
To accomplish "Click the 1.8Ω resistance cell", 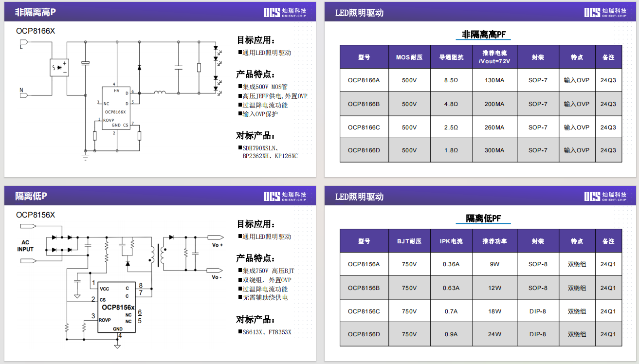I will tap(451, 150).
